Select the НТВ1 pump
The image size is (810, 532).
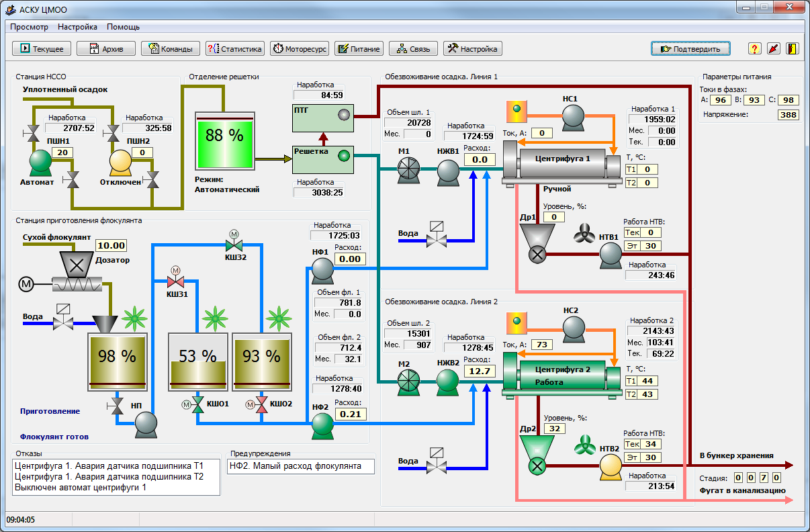[x=610, y=255]
